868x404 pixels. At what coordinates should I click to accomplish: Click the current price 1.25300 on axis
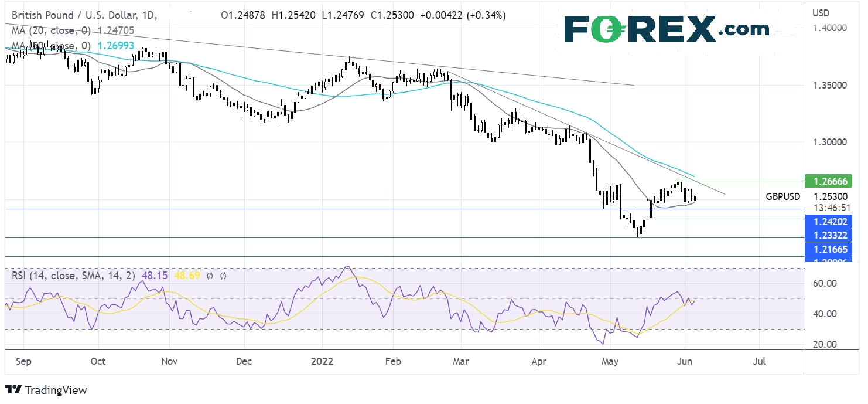[x=831, y=198]
